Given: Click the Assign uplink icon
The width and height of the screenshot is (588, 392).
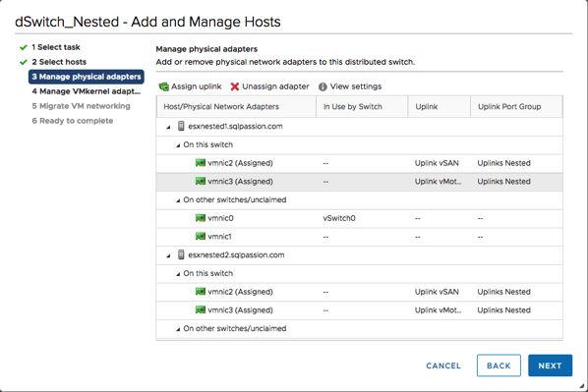Looking at the screenshot, I should click(x=163, y=86).
